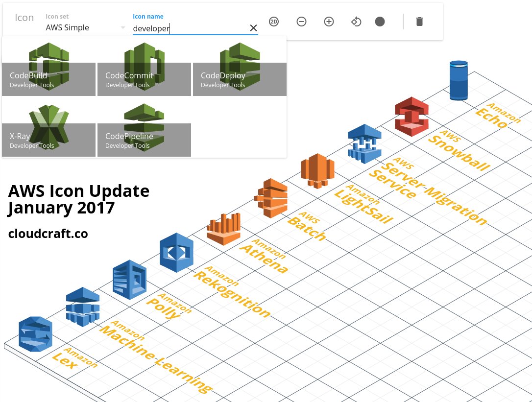Click the 'AWS Snowball' label text

point(459,150)
